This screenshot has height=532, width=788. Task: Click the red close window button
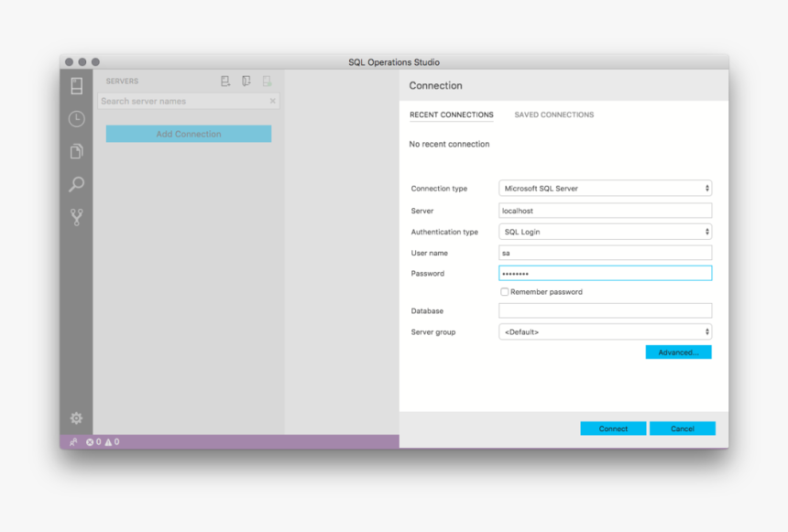(x=70, y=61)
